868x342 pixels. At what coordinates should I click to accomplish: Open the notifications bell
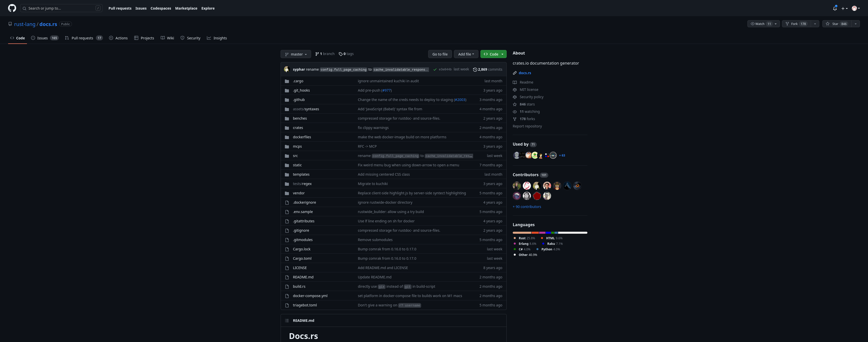835,8
